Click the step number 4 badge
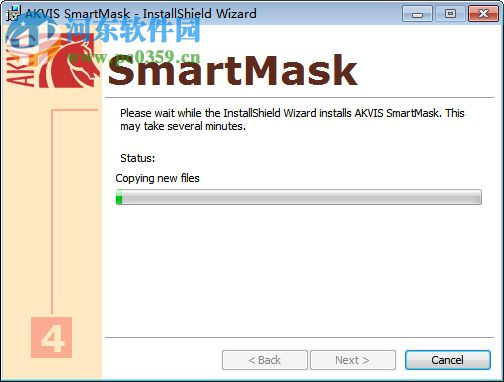504x382 pixels. [x=52, y=337]
